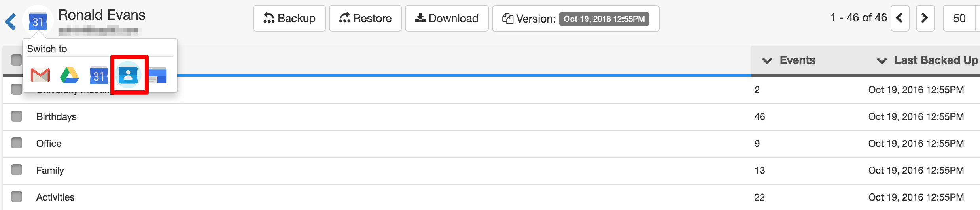Image resolution: width=980 pixels, height=210 pixels.
Task: Go to the next page arrow
Action: (925, 18)
